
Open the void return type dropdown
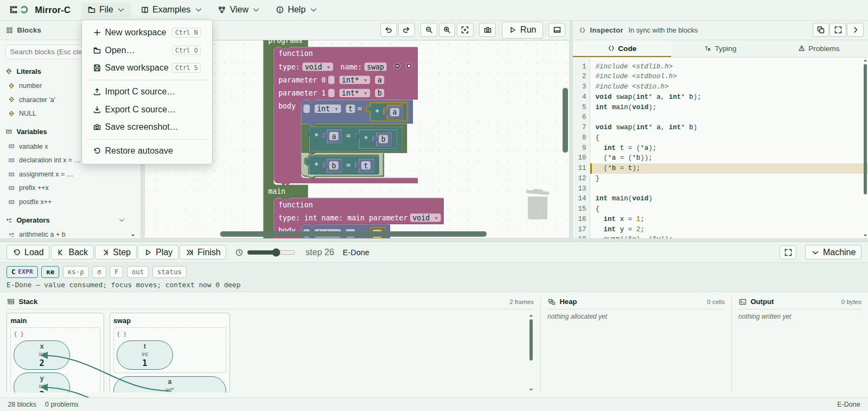click(x=317, y=67)
